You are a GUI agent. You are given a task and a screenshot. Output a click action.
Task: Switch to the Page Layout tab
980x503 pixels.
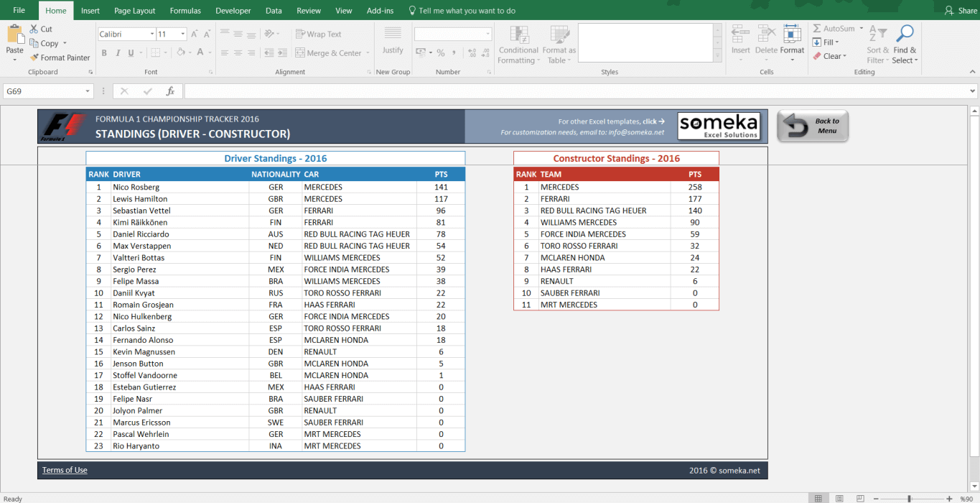click(x=134, y=11)
